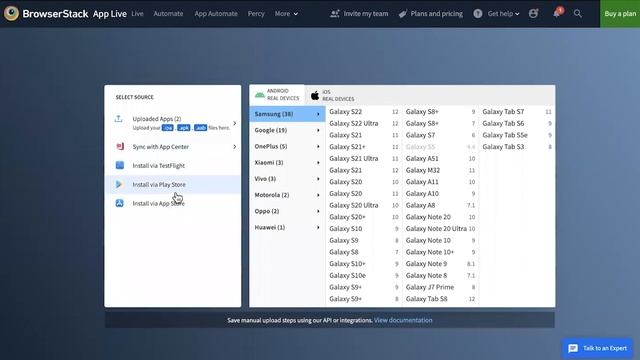Select Uploaded Apps (2) source

click(x=173, y=123)
